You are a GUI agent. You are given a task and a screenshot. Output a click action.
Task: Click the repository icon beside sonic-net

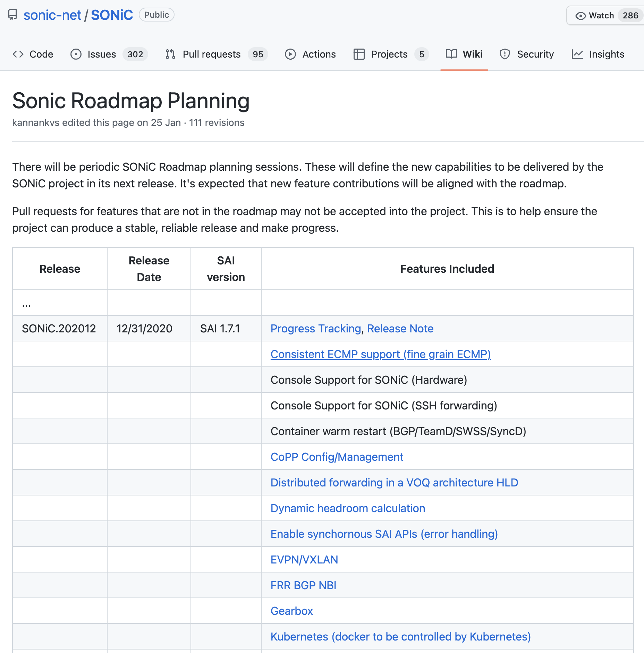pyautogui.click(x=12, y=15)
